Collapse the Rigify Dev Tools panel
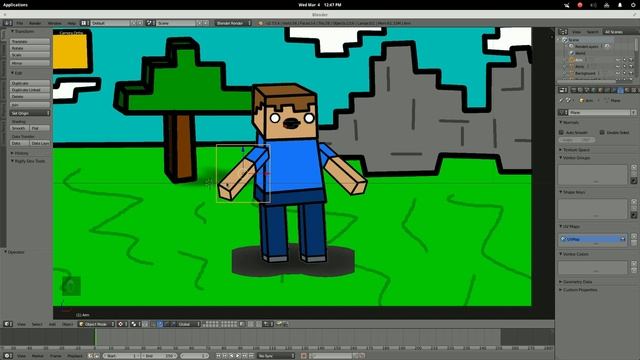The height and width of the screenshot is (360, 640). click(x=28, y=161)
